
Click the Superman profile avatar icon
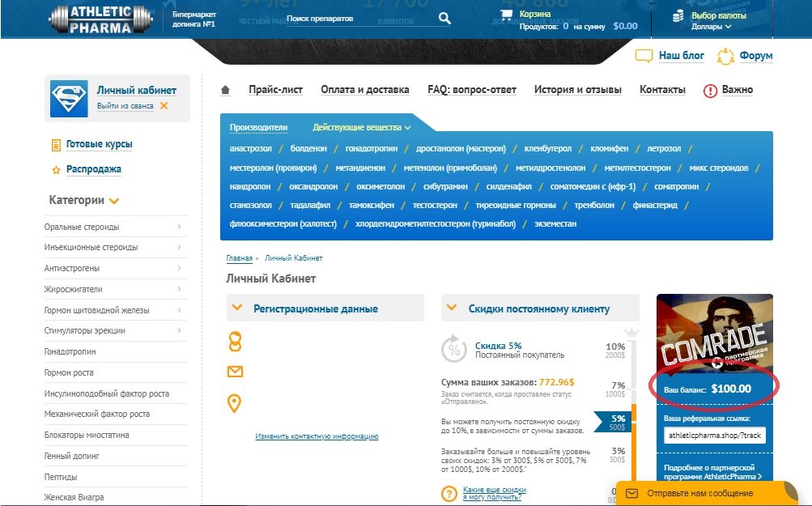[x=69, y=99]
